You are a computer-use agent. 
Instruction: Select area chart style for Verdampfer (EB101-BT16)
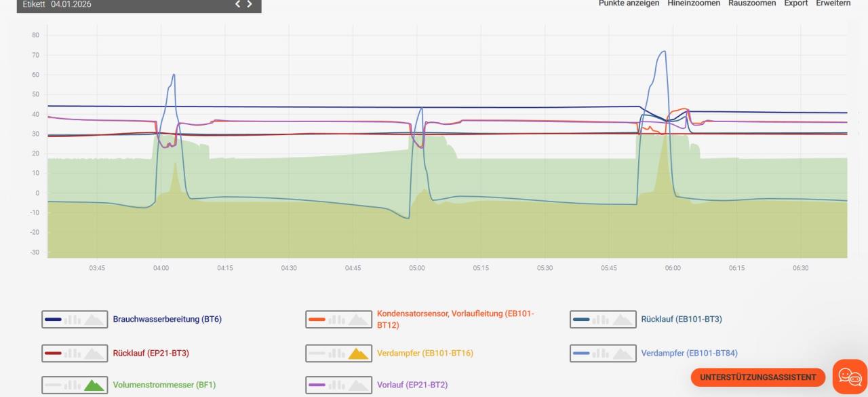pos(358,354)
